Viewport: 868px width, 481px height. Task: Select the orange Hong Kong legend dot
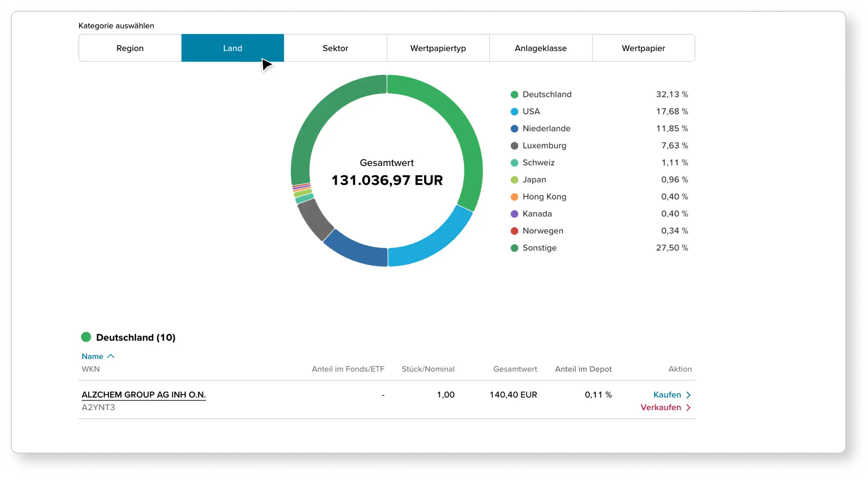pos(514,196)
